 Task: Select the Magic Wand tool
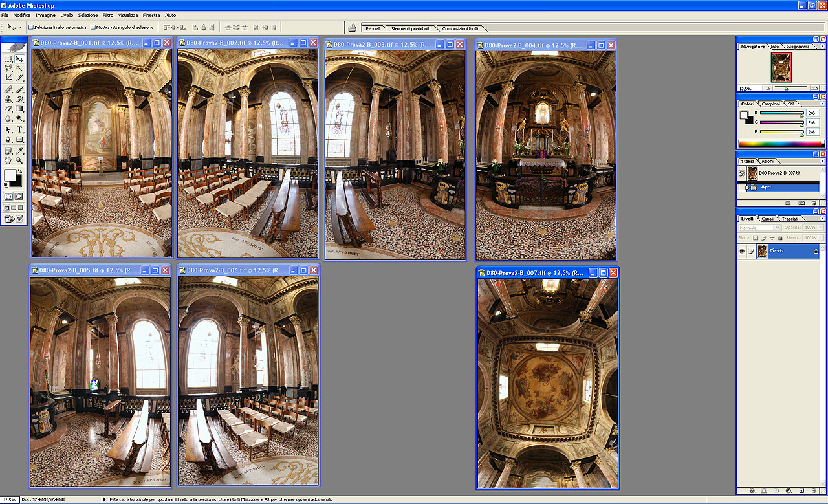[x=19, y=68]
